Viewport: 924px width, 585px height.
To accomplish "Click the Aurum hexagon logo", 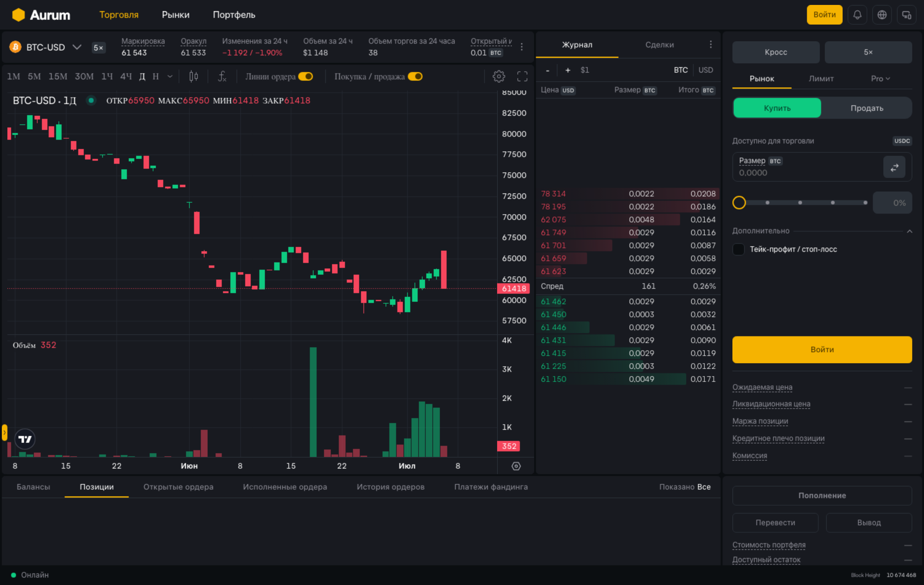I will pos(18,15).
